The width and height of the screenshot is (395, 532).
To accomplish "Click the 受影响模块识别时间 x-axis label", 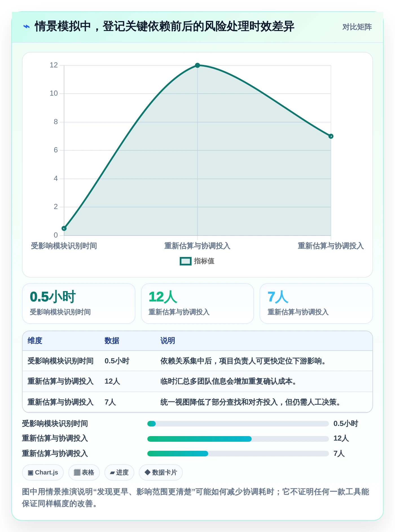I will point(64,246).
